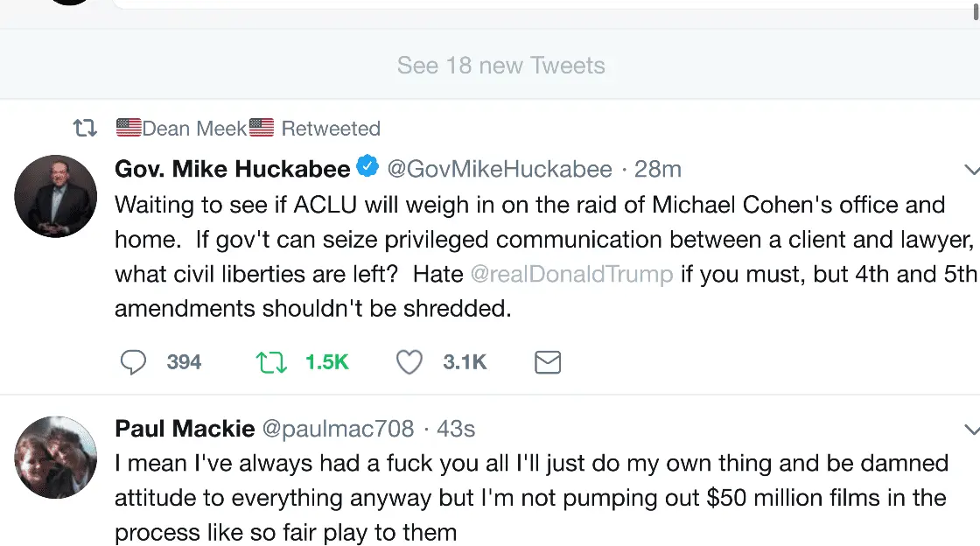
Task: Open the @paulmac708 handle
Action: [338, 429]
